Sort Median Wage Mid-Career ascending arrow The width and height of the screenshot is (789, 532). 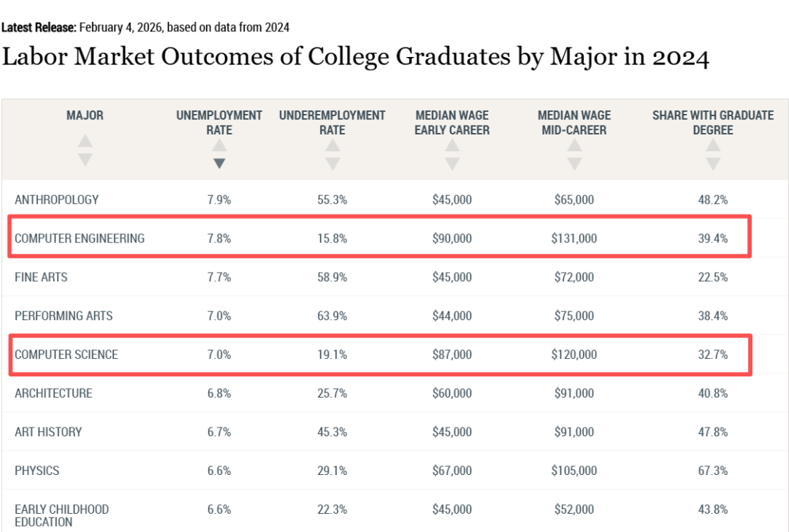pos(574,145)
